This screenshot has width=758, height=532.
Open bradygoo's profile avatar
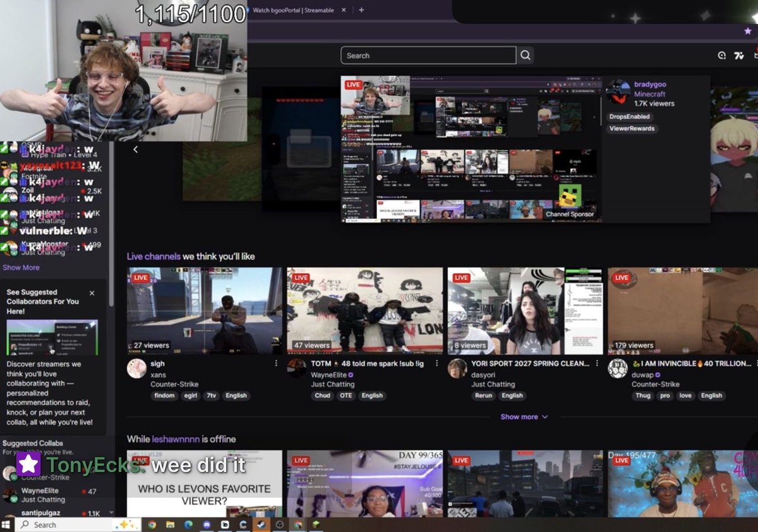click(x=618, y=92)
